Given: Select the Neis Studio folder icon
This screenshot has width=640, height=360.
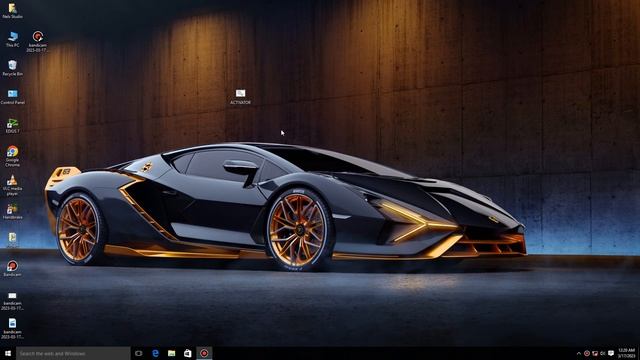Looking at the screenshot, I should click(13, 11).
